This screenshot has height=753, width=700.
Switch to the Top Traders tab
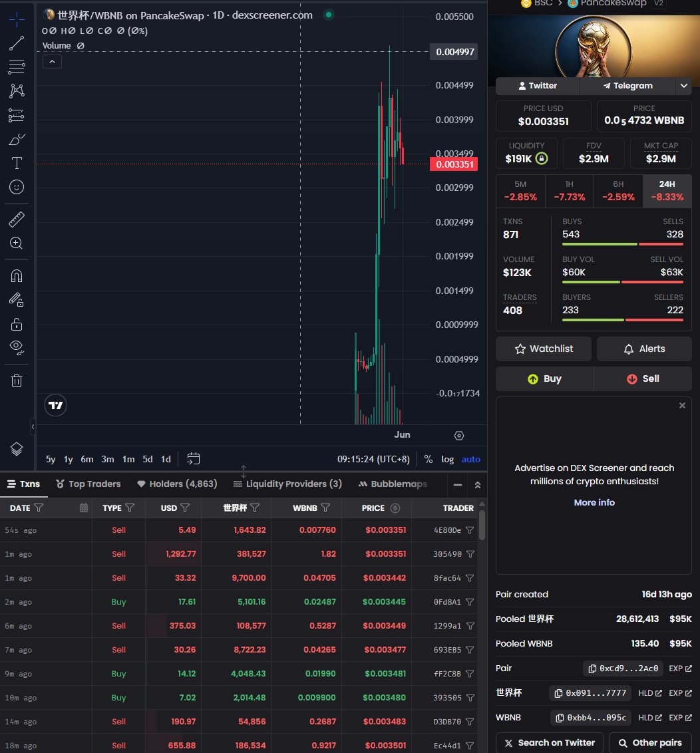(x=88, y=484)
